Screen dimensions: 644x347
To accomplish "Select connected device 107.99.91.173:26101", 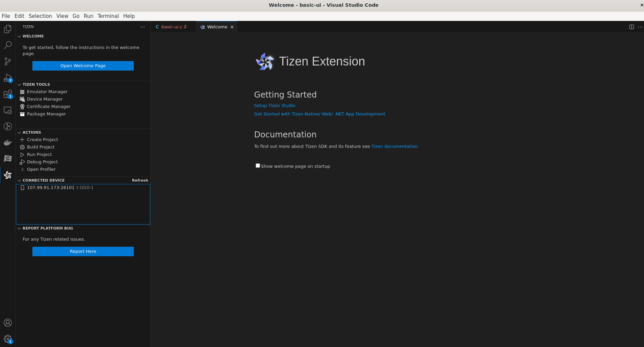I will [51, 188].
